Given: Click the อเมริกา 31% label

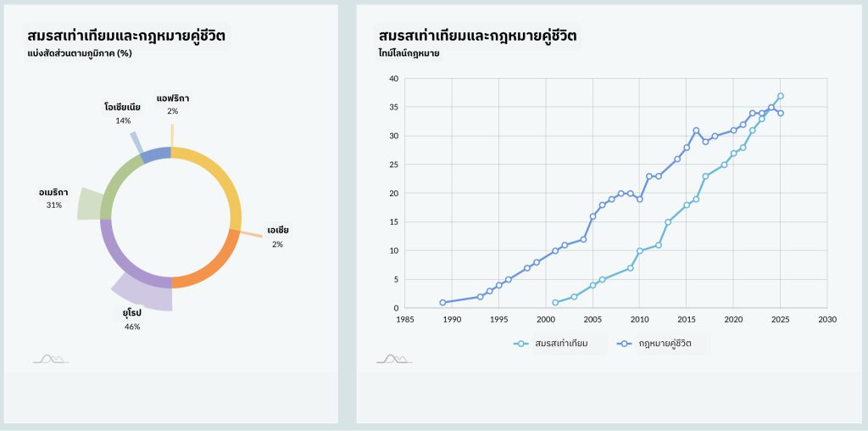Looking at the screenshot, I should click(53, 198).
